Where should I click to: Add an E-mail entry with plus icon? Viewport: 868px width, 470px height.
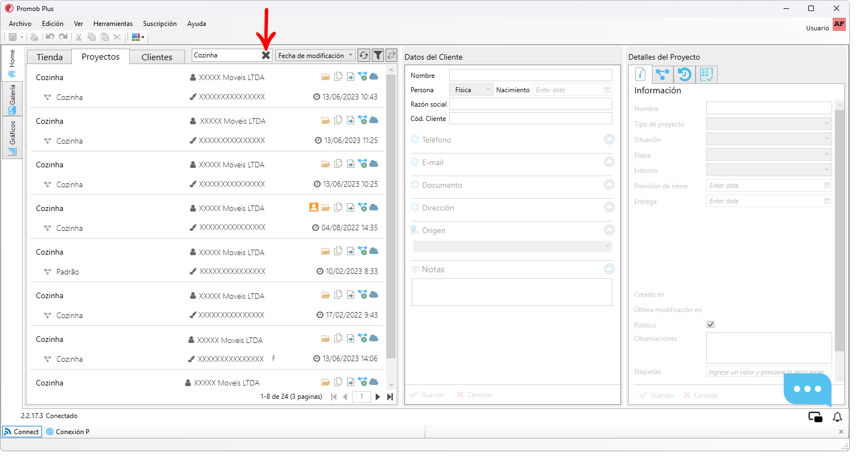[415, 162]
